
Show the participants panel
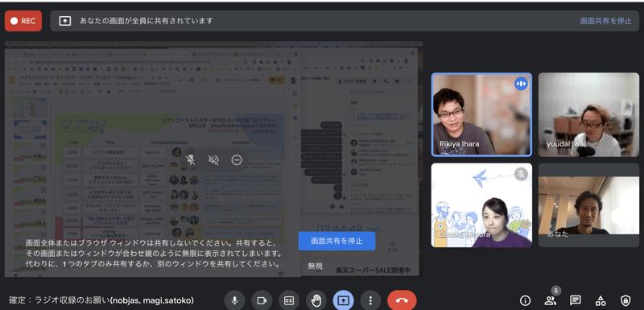pyautogui.click(x=550, y=300)
